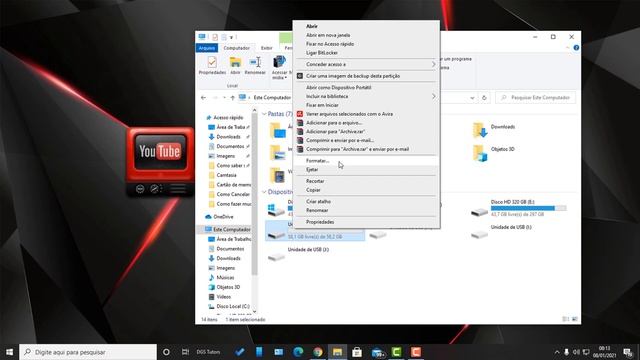Click the YouTube gadget on the desktop
Viewport: 640px width, 360px height.
pos(160,161)
